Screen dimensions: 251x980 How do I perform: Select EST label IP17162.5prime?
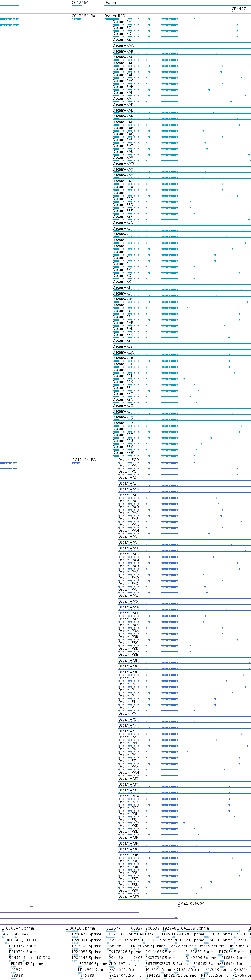click(x=214, y=976)
